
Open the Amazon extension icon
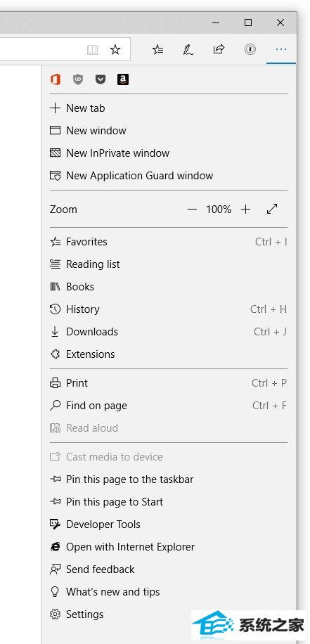pos(123,79)
